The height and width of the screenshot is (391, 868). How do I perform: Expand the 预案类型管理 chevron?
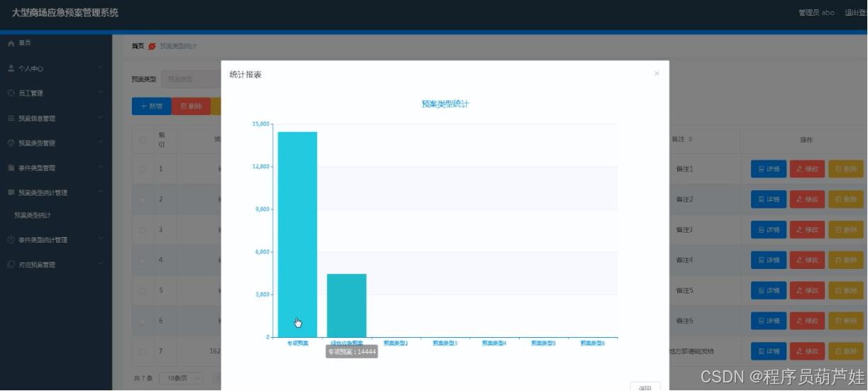pyautogui.click(x=101, y=142)
